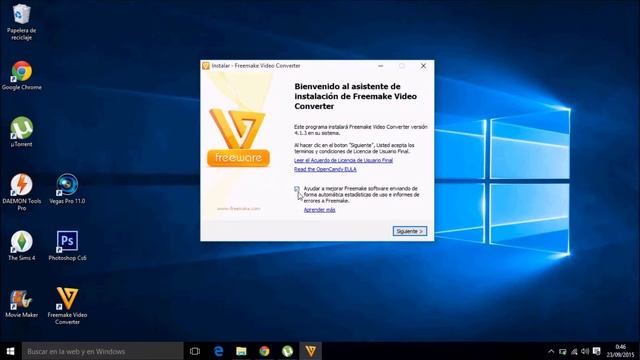Open the Papelera de reciclaje desktop icon

[21, 22]
